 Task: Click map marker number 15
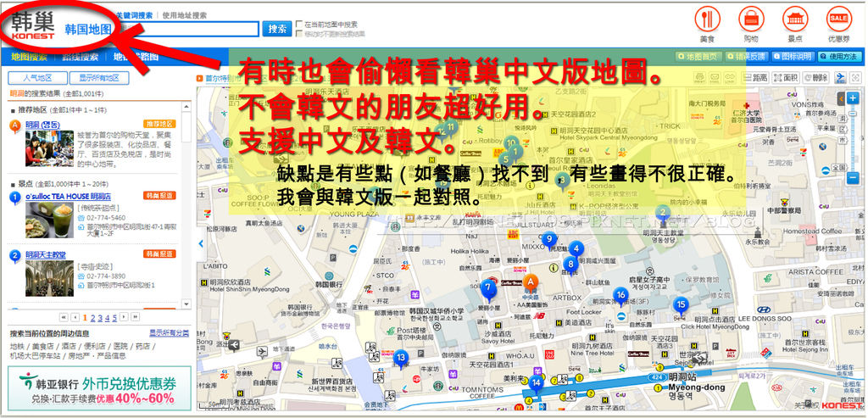[681, 305]
